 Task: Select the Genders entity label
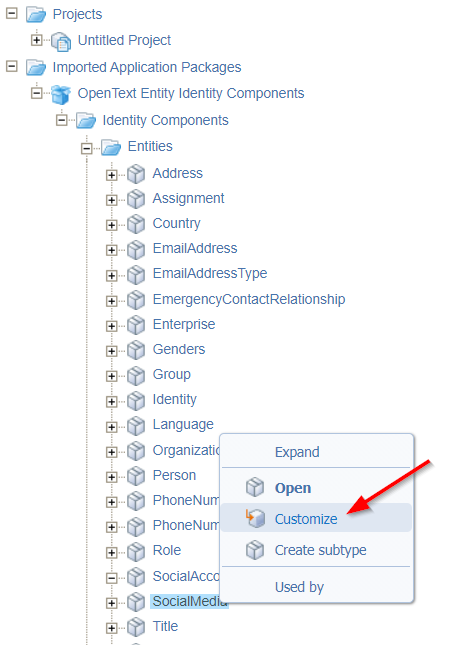(x=179, y=349)
